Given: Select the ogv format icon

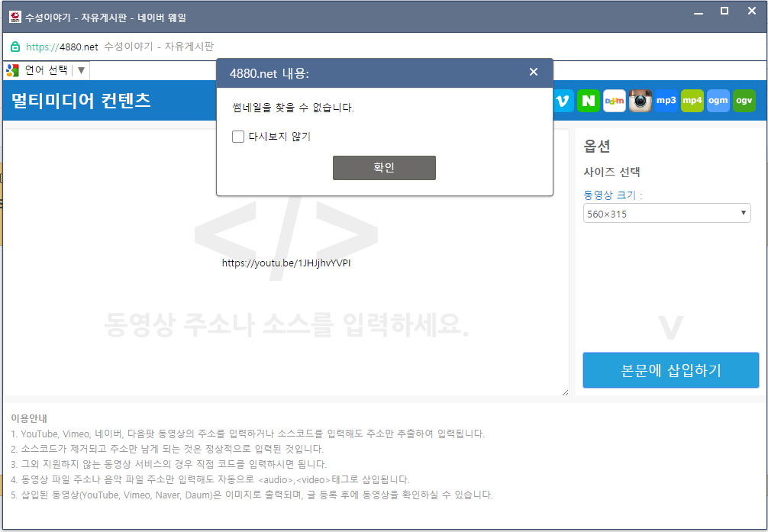Looking at the screenshot, I should click(744, 101).
